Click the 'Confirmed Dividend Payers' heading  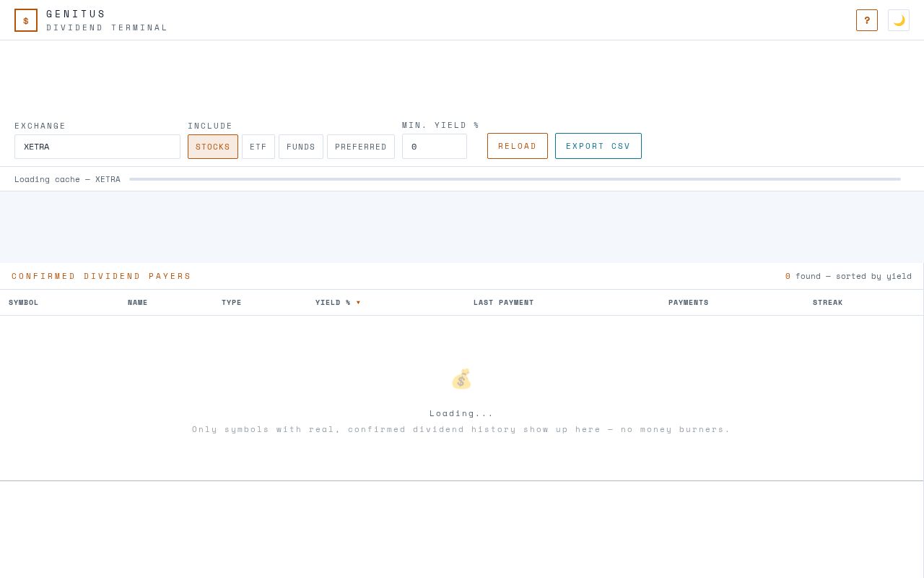coord(102,276)
